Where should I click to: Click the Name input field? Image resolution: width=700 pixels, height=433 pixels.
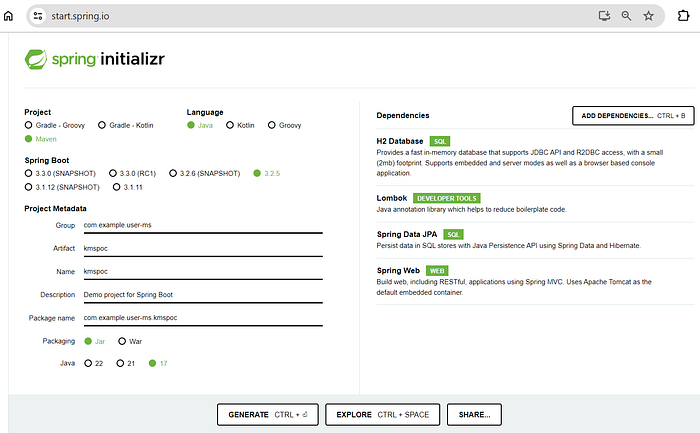point(203,272)
